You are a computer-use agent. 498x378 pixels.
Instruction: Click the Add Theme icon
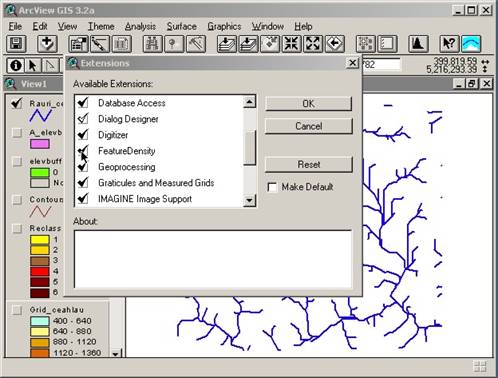point(47,44)
